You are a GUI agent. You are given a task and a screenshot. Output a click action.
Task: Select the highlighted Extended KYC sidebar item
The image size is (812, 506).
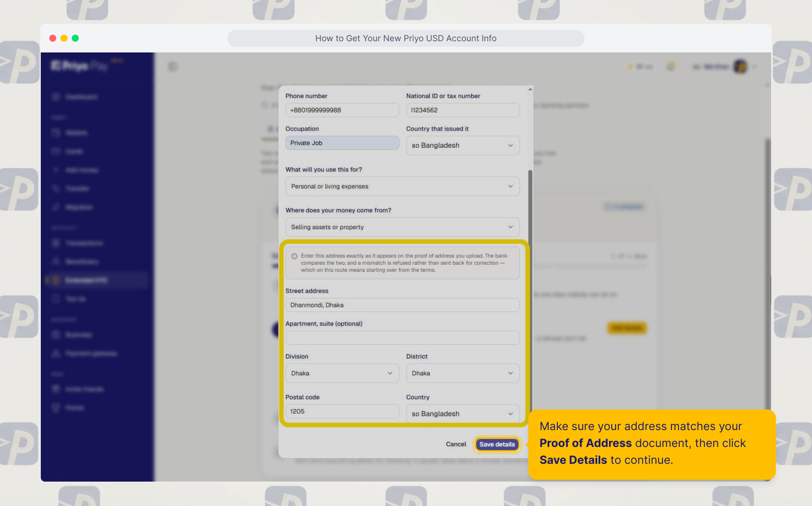pyautogui.click(x=97, y=280)
